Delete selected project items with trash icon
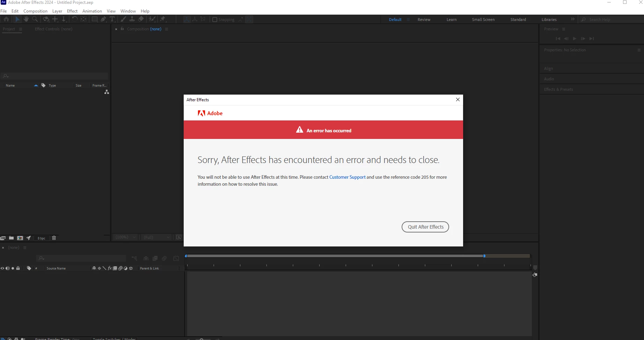The height and width of the screenshot is (340, 644). (x=54, y=238)
